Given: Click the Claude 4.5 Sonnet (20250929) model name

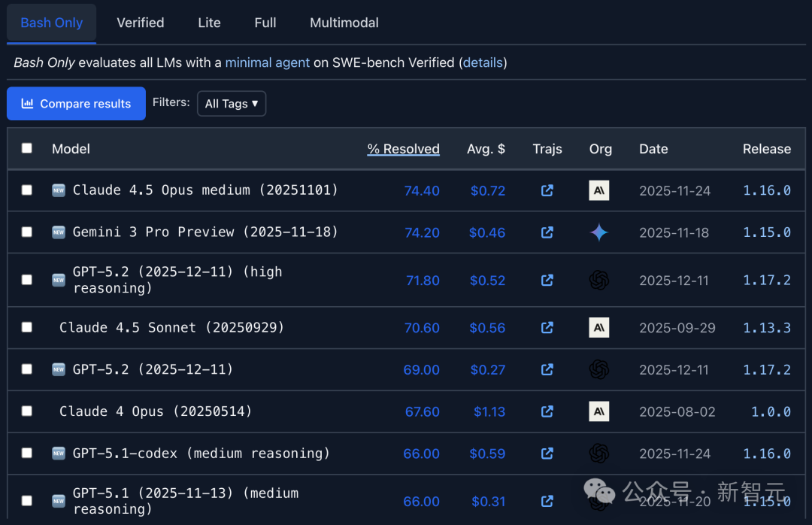Looking at the screenshot, I should point(172,327).
